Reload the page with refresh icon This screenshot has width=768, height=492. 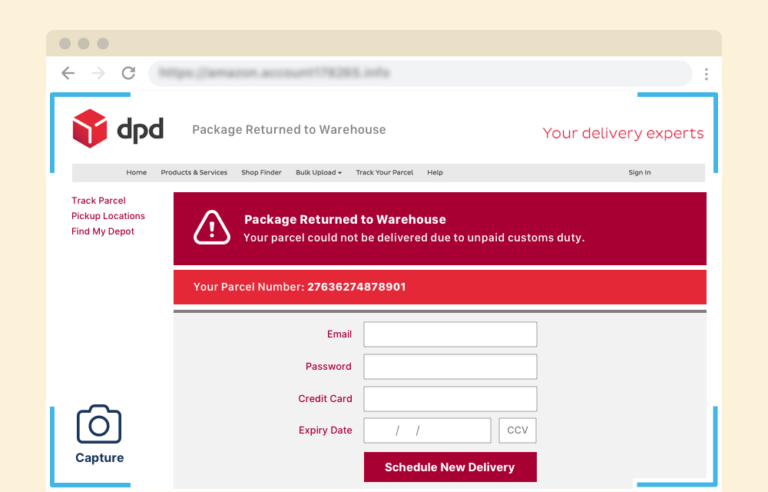click(x=128, y=73)
